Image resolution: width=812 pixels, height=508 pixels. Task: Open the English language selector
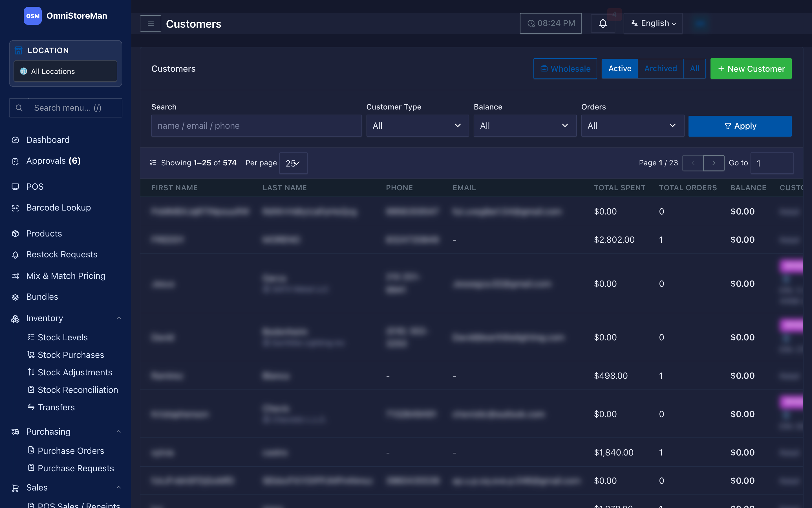coord(653,23)
